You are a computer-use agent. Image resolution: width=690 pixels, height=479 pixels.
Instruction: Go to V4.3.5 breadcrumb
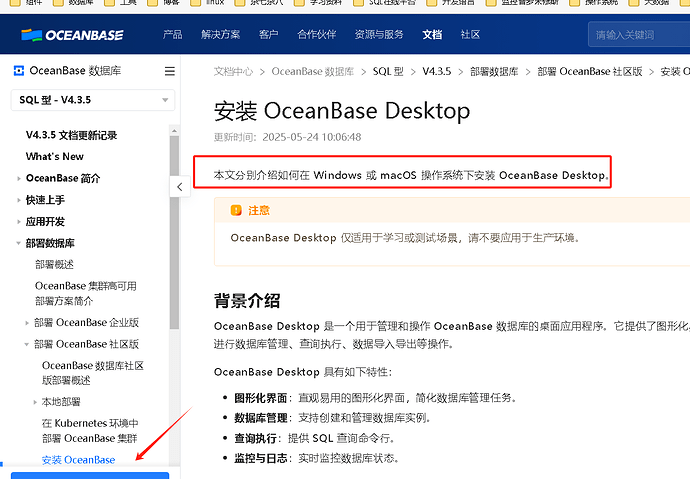[x=437, y=71]
